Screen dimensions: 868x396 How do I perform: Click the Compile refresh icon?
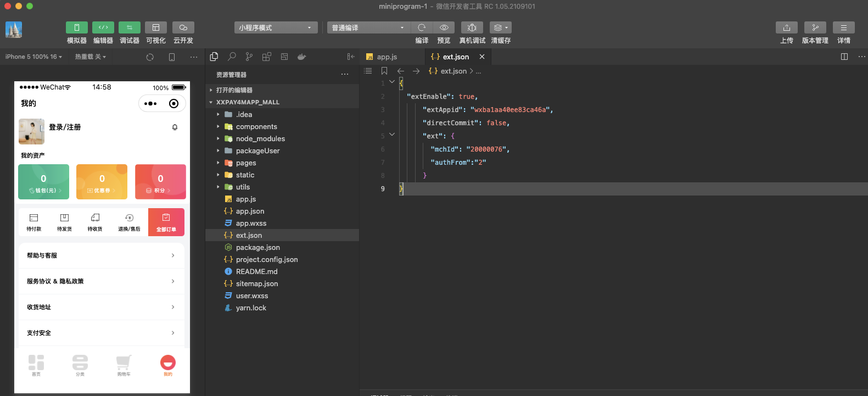422,27
